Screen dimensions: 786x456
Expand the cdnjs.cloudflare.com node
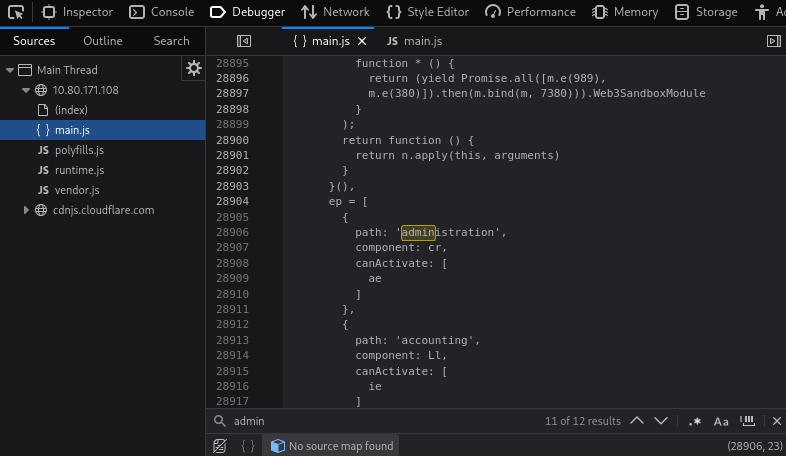coord(26,210)
